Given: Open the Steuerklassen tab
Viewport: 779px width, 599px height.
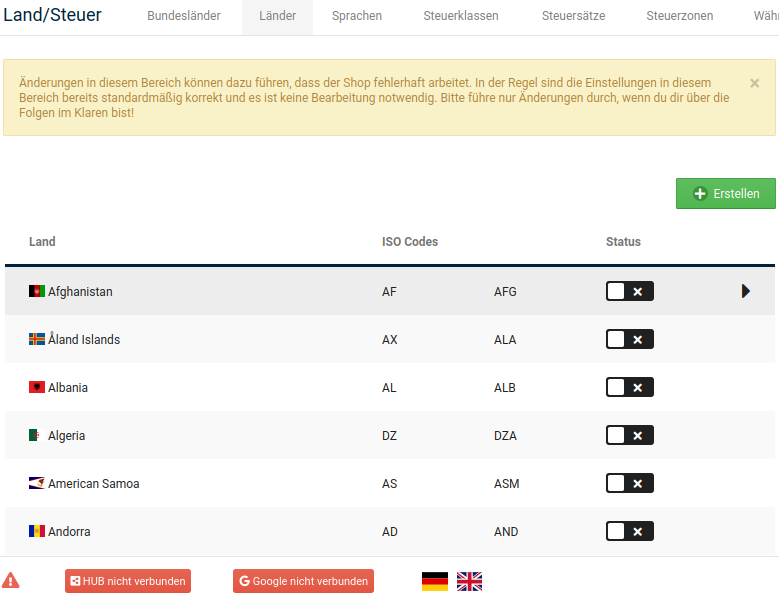Looking at the screenshot, I should click(x=461, y=16).
